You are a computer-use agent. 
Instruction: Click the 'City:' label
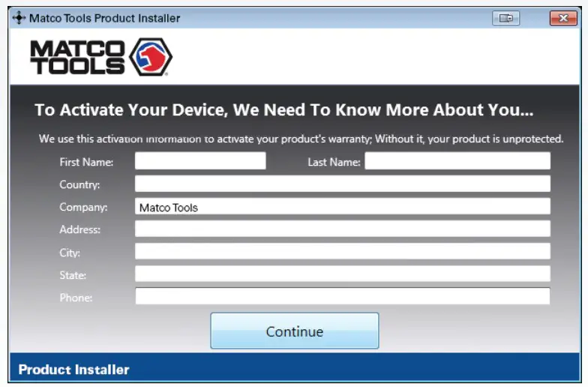coord(70,253)
